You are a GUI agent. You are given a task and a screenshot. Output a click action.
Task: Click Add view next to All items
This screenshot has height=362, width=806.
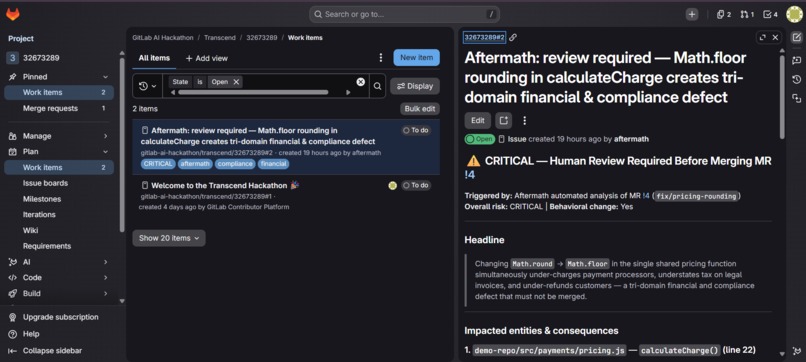[x=207, y=58]
